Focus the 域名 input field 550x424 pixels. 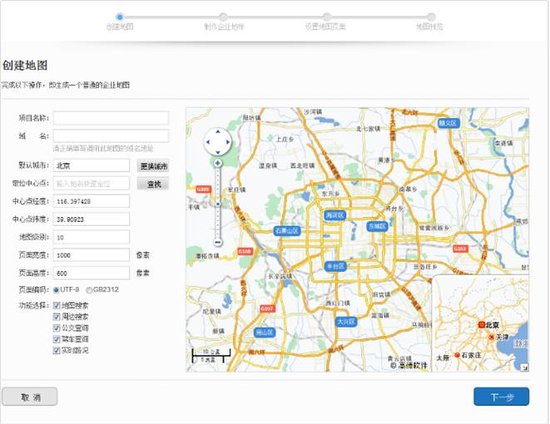coord(111,136)
